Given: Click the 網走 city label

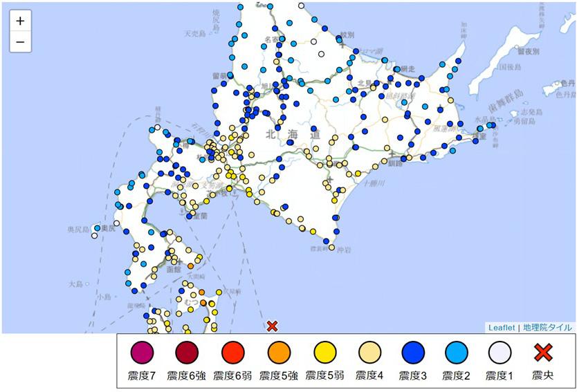Looking at the screenshot, I should (407, 68).
